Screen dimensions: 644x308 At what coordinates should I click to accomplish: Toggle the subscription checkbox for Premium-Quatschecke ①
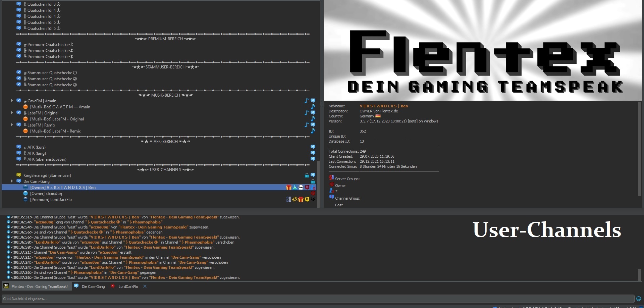pos(19,44)
